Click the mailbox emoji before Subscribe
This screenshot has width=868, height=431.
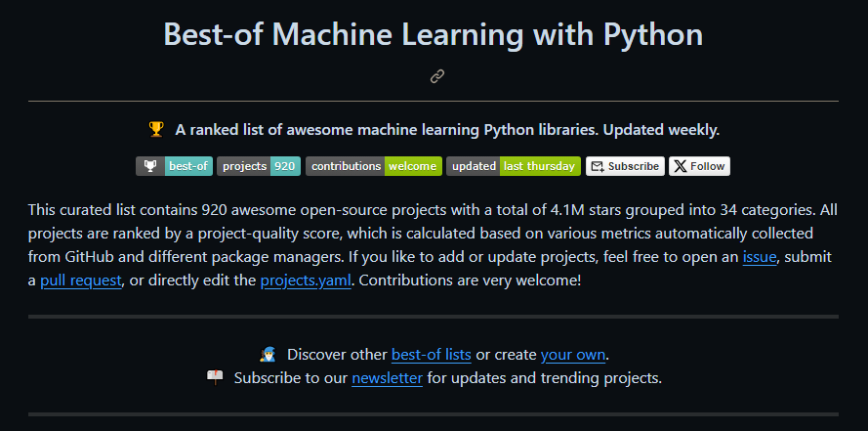pyautogui.click(x=215, y=378)
